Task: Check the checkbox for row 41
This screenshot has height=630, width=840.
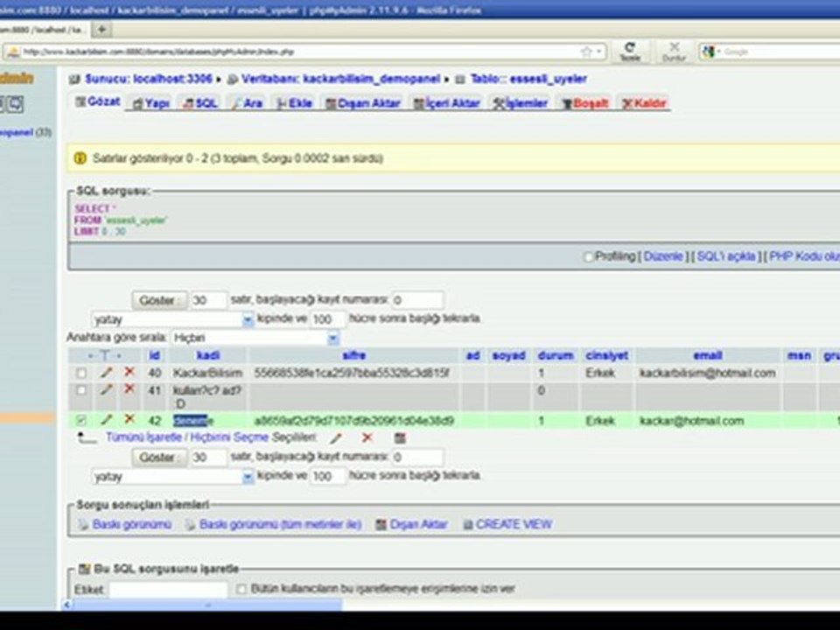Action: click(x=80, y=390)
